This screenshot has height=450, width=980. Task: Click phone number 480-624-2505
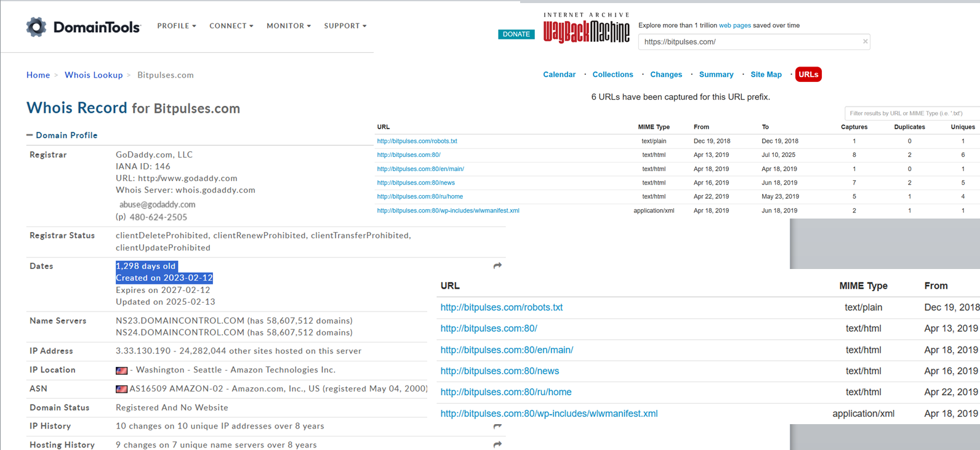click(158, 217)
